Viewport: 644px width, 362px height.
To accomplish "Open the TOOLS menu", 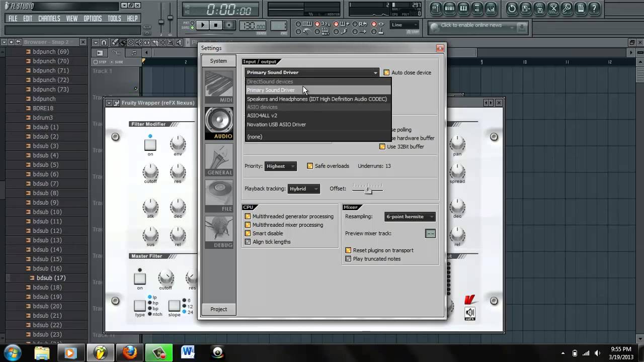I will (114, 19).
